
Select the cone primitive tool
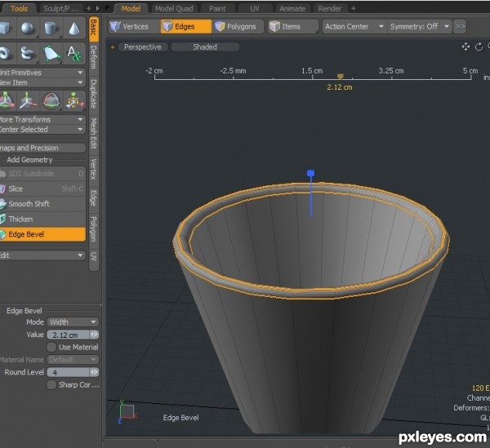73,29
